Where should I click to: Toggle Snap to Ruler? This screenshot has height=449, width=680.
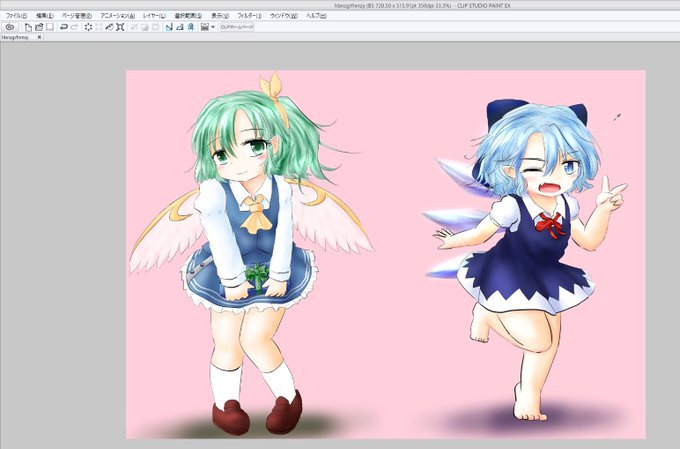pos(169,27)
